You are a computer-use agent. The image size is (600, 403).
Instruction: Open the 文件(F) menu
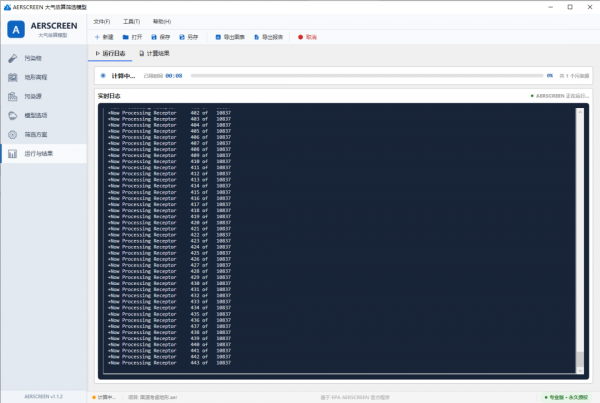(x=102, y=21)
